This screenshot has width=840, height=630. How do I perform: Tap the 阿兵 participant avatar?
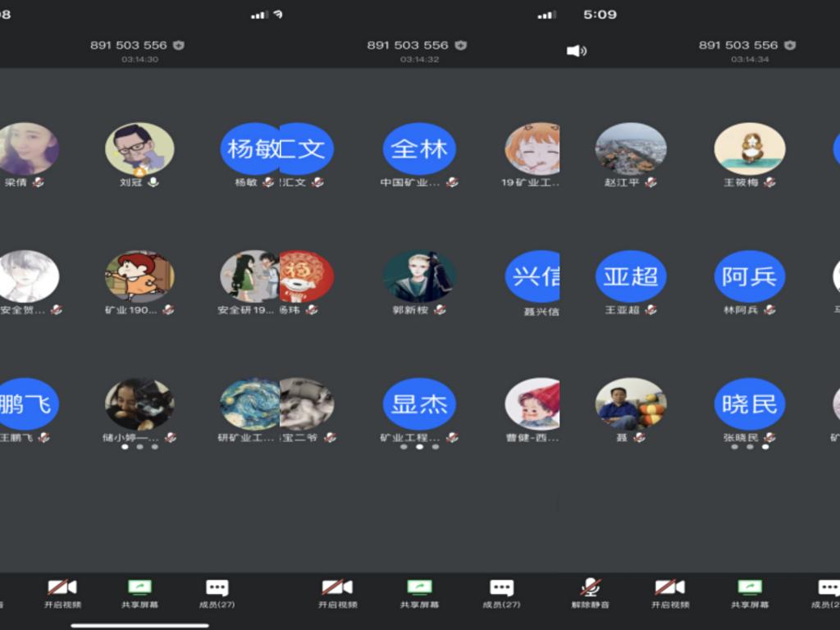pos(749,276)
